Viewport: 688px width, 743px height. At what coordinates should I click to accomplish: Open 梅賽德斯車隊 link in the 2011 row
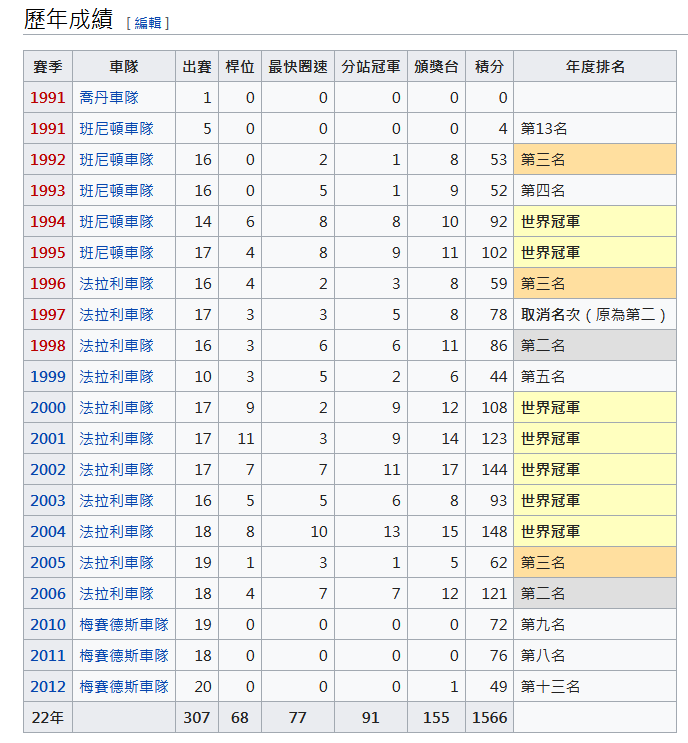124,656
